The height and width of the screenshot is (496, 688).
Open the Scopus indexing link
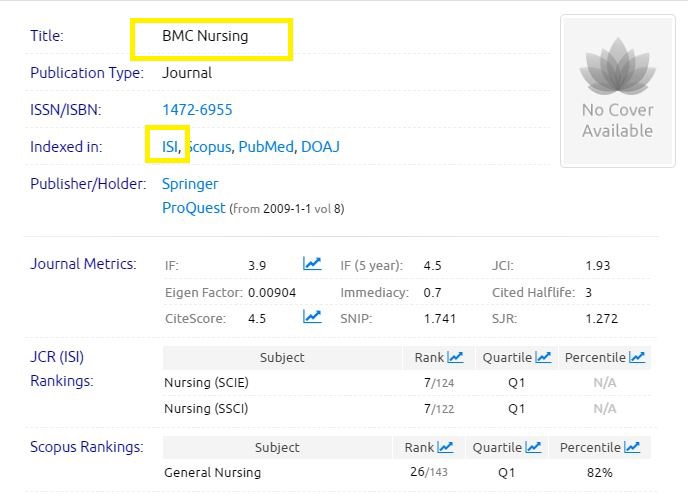209,147
